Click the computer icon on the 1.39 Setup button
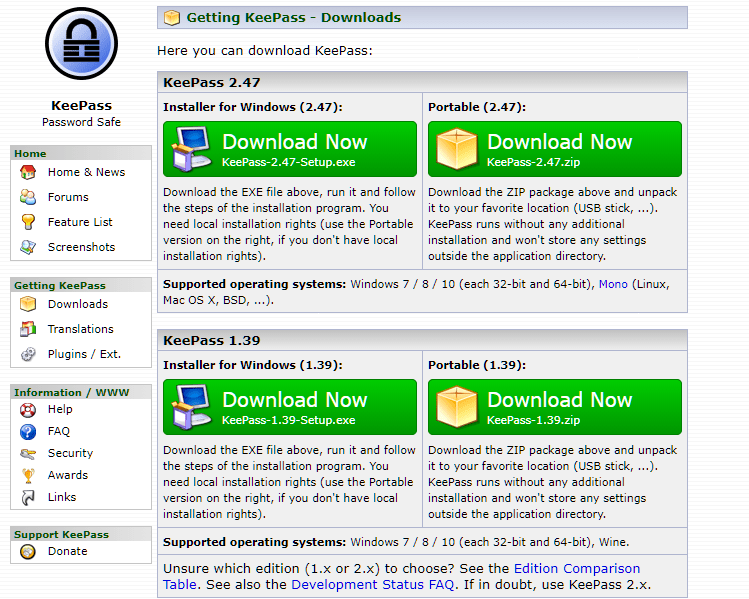Screen dimensions: 749x599 pos(193,406)
